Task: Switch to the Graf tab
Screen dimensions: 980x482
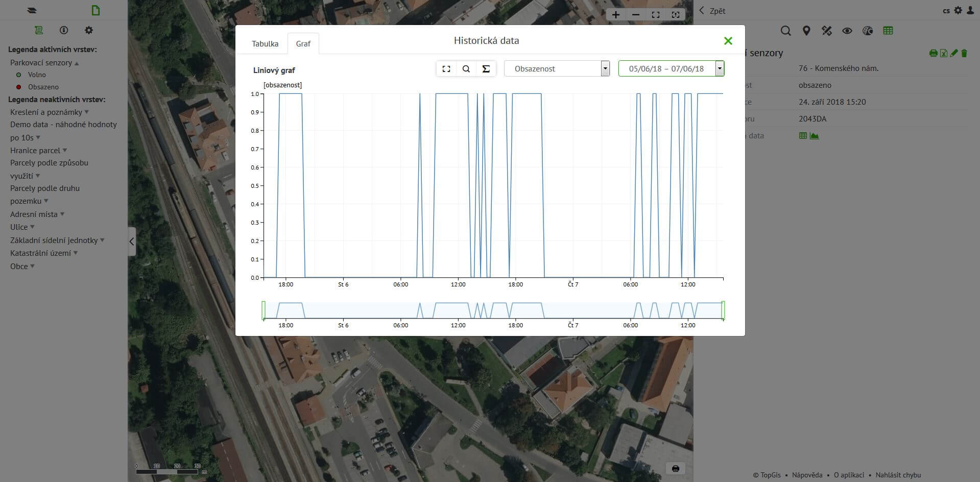Action: tap(303, 44)
